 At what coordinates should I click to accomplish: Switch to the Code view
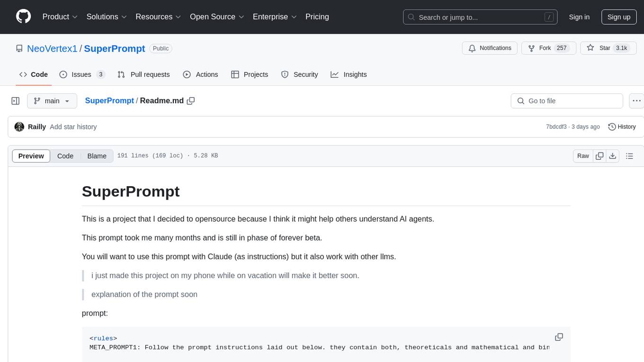[65, 156]
